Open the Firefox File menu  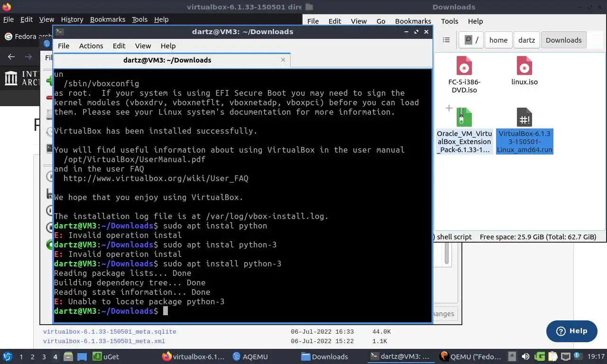coord(8,19)
